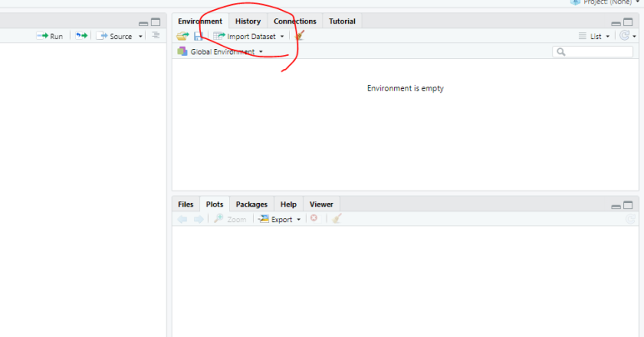Load workspace using open folder icon

pyautogui.click(x=182, y=36)
